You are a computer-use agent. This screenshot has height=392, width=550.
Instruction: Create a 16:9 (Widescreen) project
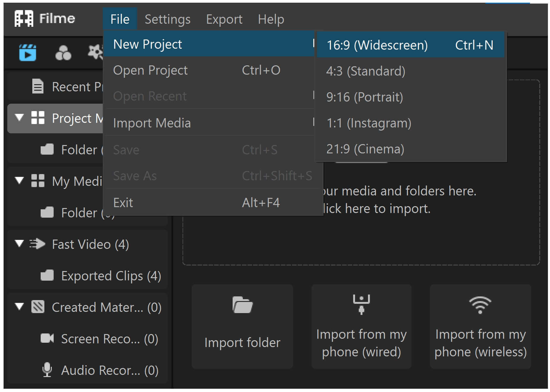coord(410,45)
